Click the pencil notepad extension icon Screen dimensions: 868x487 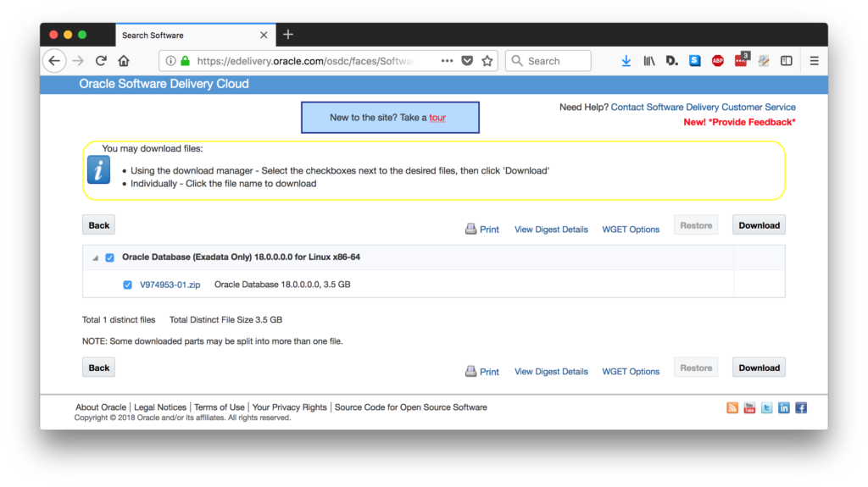(764, 61)
